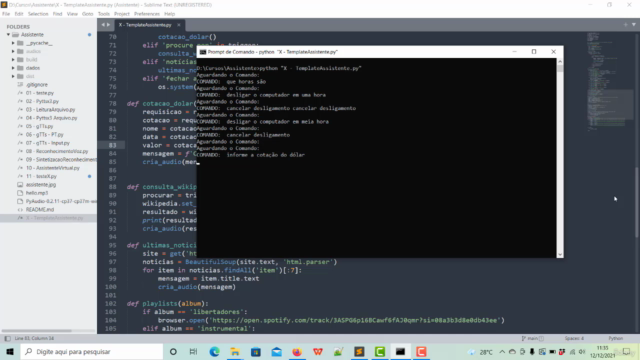
Task: Toggle sidebar icon in status bar
Action: (x=7, y=338)
